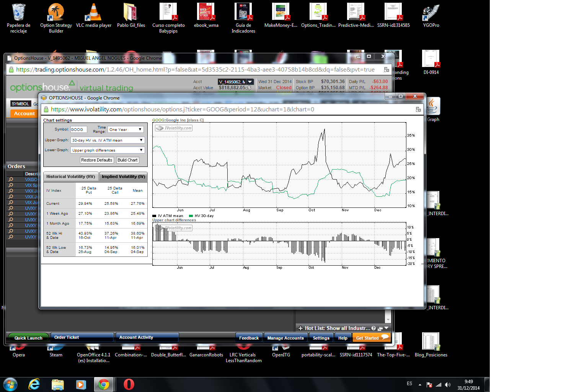Open the SSRN-id1314585 PDF file
This screenshot has height=392, width=574.
pos(393,16)
